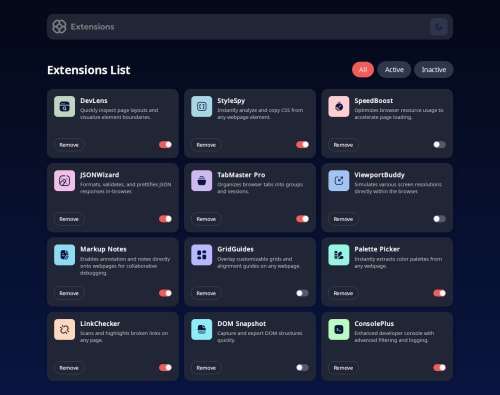Toggle dark mode with the moon icon
Screen dimensions: 500x395
pyautogui.click(x=439, y=27)
